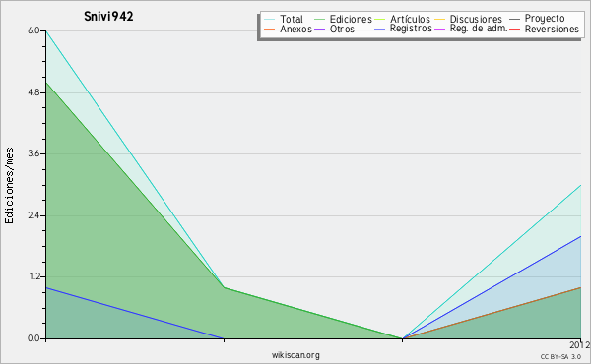591x364 pixels.
Task: Click the Anexos legend label
Action: [295, 29]
